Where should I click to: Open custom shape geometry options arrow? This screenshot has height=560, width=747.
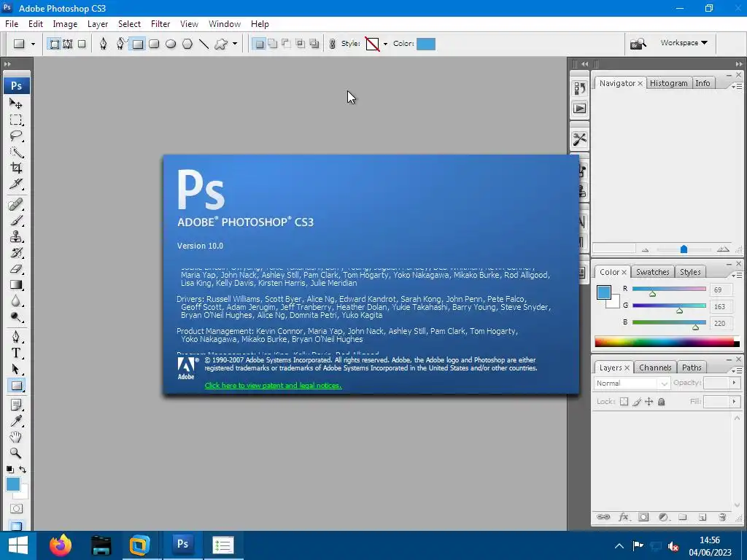coord(235,44)
